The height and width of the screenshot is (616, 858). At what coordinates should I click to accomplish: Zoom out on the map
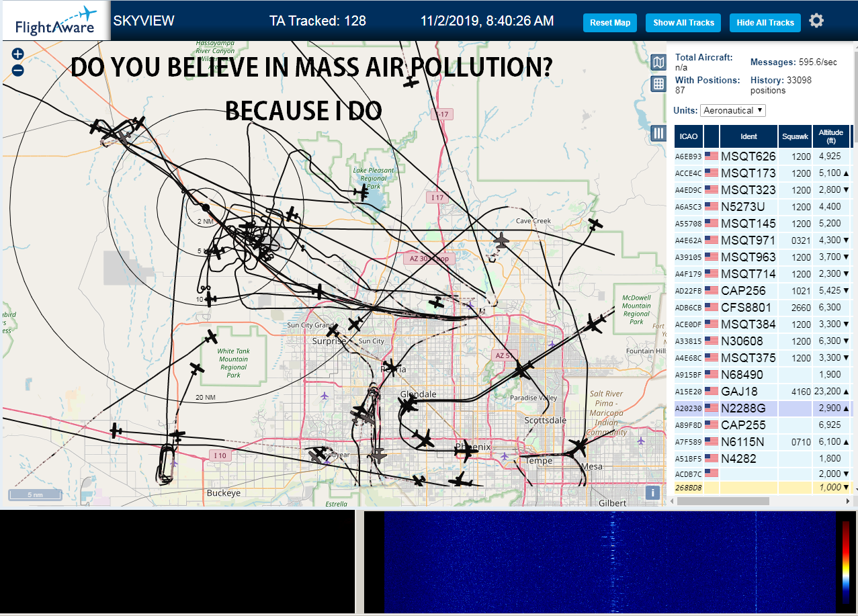coord(17,70)
